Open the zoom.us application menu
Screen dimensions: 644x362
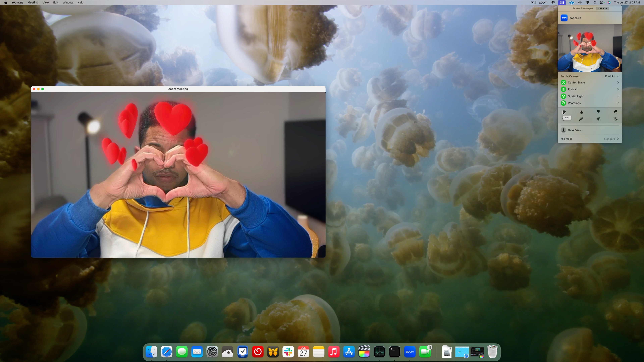[x=17, y=3]
